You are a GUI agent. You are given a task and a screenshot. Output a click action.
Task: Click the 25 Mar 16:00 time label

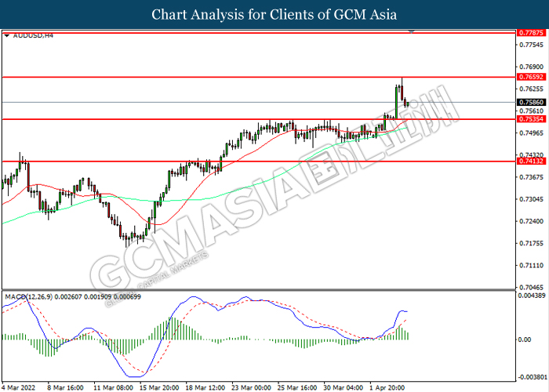[297, 387]
